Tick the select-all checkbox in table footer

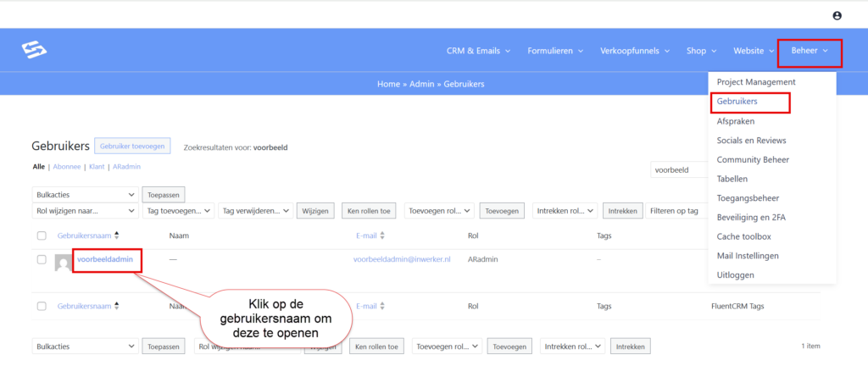[x=42, y=307]
